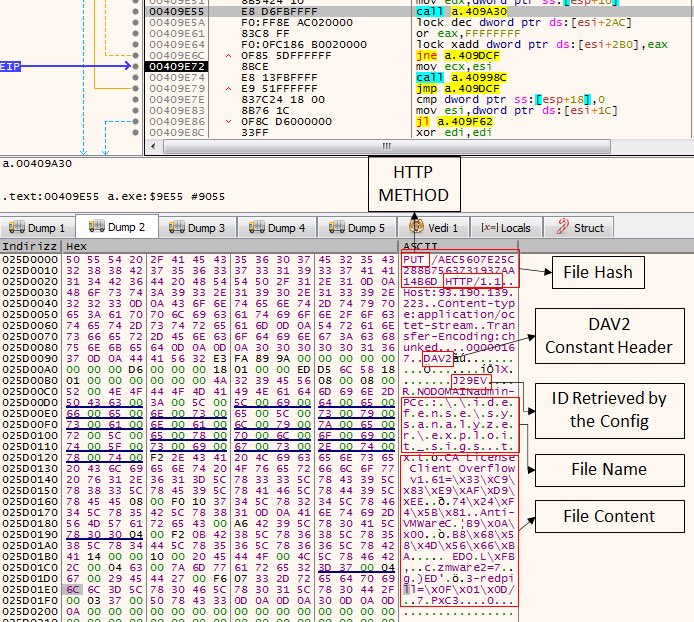Click opcode bytes '0F8C D6000000'
This screenshot has height=622, width=694.
tap(286, 121)
